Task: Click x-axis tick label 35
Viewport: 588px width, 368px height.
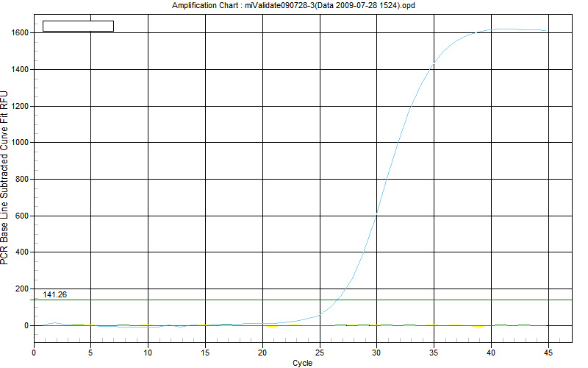Action: coord(434,353)
